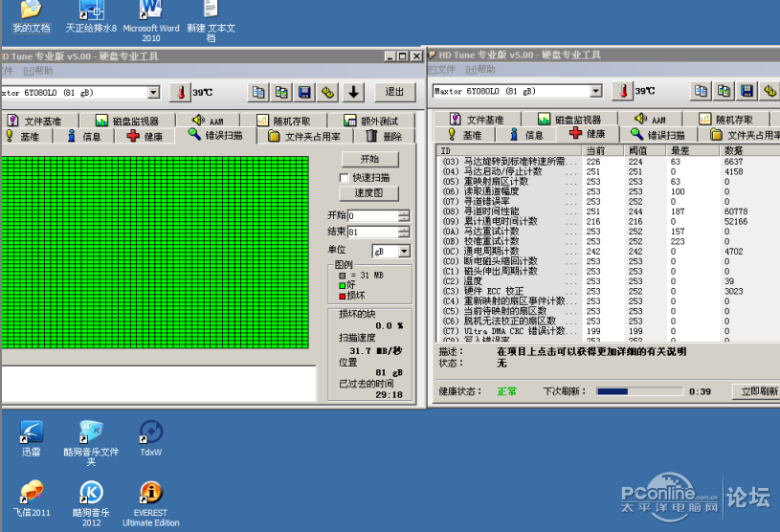Click 开始 value input field
780x532 pixels.
click(372, 216)
